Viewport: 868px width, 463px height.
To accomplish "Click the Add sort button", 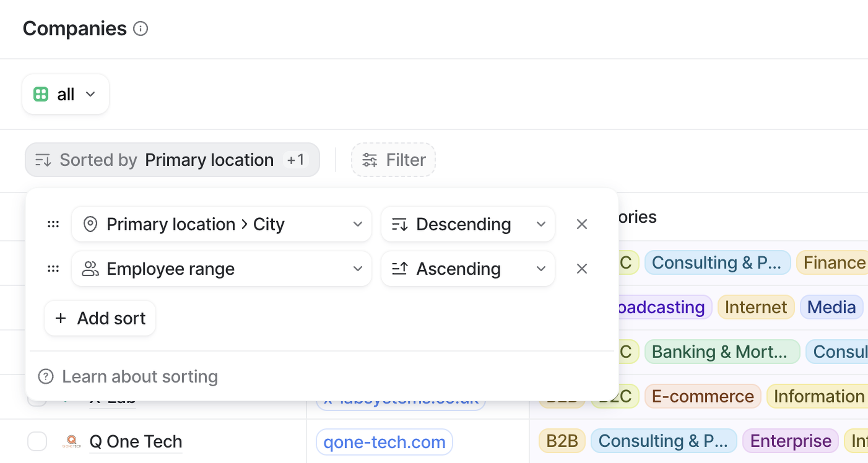I will [100, 318].
